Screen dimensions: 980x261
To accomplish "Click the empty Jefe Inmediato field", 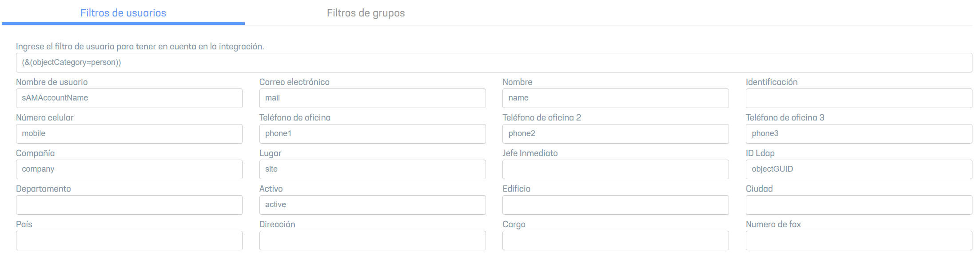I will pyautogui.click(x=615, y=169).
